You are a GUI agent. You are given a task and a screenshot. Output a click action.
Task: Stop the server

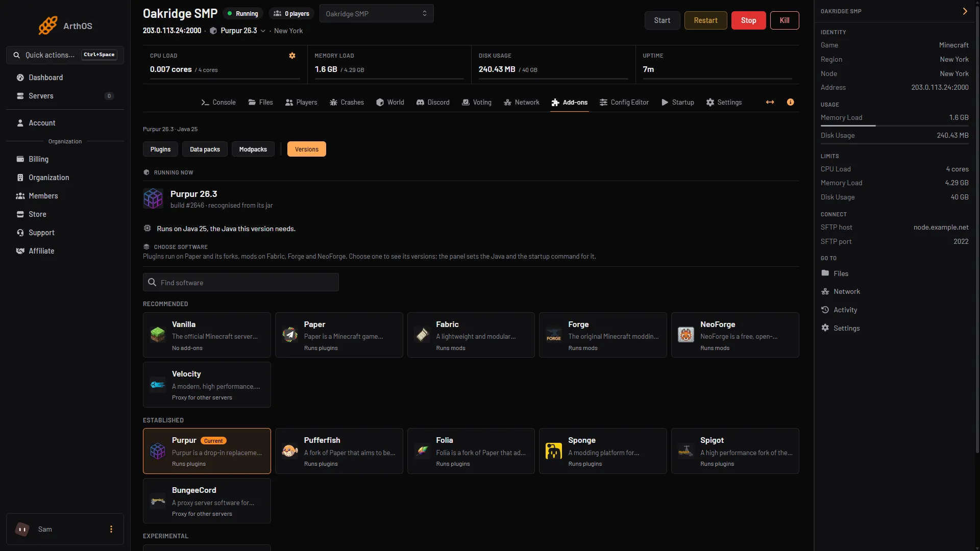click(748, 20)
